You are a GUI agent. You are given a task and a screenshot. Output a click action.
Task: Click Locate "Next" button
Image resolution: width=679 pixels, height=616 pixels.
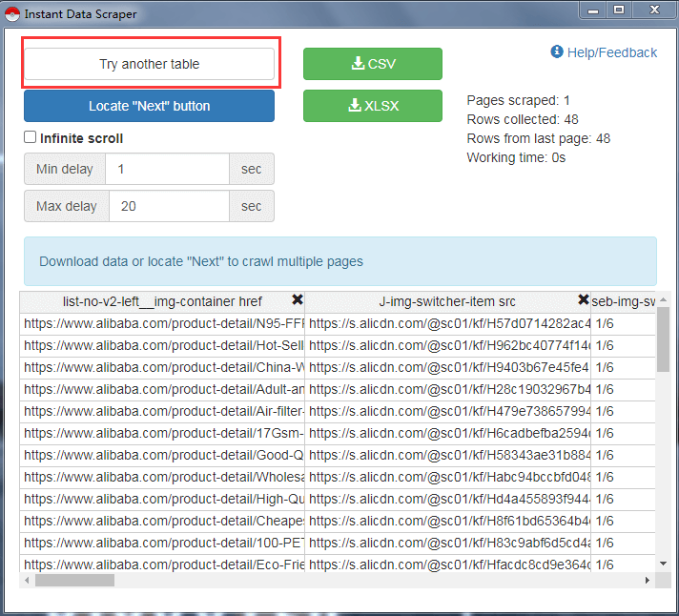[149, 106]
